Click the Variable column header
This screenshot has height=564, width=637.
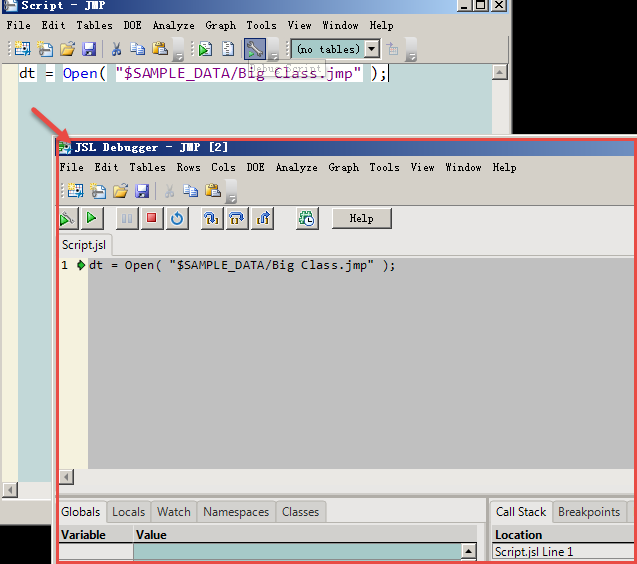96,535
